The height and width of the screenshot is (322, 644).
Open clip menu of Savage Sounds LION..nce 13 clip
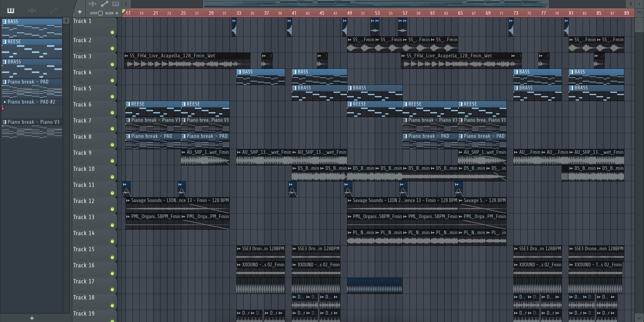pyautogui.click(x=128, y=201)
